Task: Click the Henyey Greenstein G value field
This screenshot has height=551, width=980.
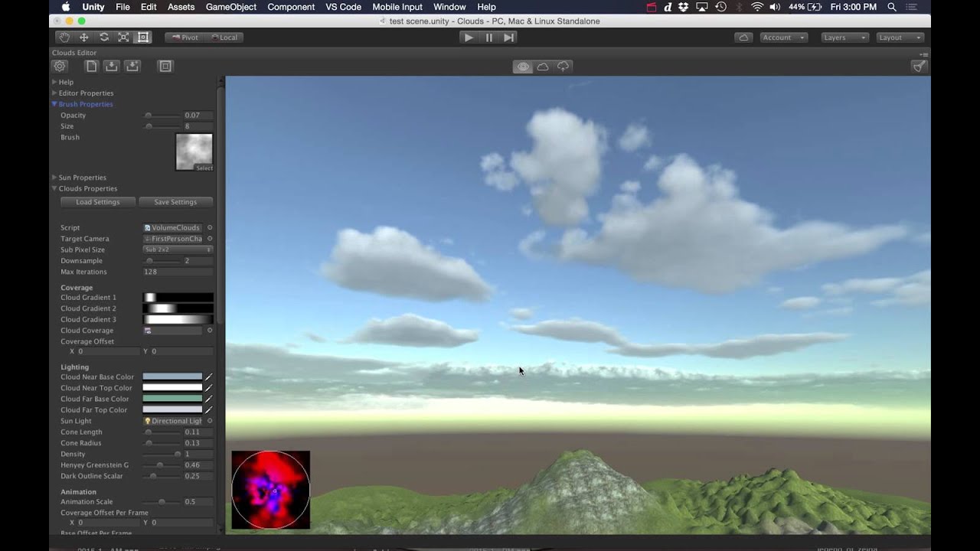Action: (198, 465)
